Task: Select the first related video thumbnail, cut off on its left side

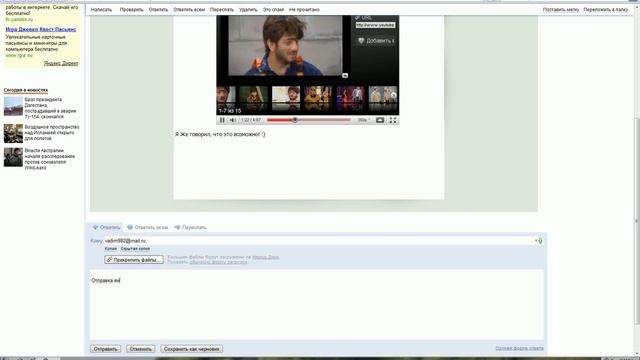Action: coord(226,98)
